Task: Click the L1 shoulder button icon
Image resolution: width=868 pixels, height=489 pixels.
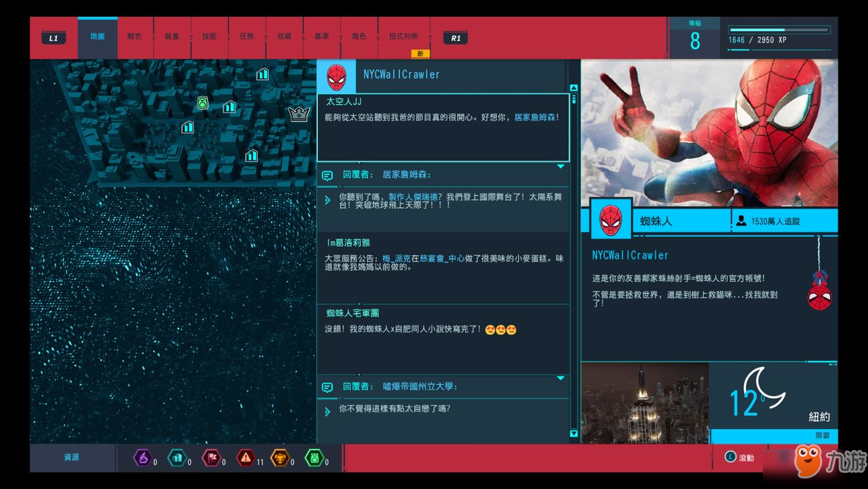Action: (x=53, y=38)
